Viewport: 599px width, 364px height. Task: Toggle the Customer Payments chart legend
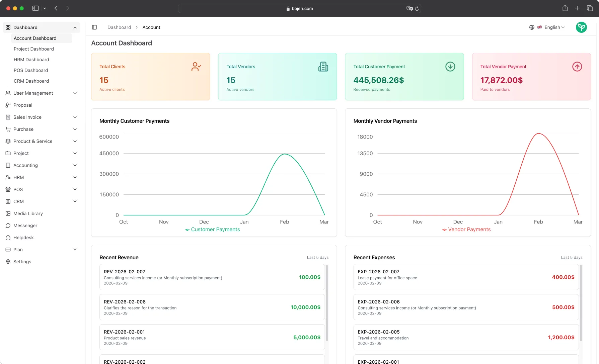[x=212, y=230]
